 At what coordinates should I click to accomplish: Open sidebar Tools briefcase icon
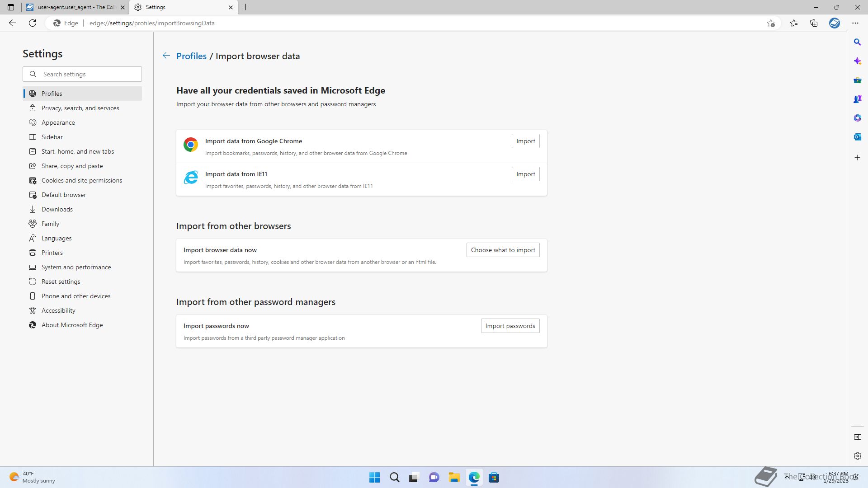click(x=857, y=80)
